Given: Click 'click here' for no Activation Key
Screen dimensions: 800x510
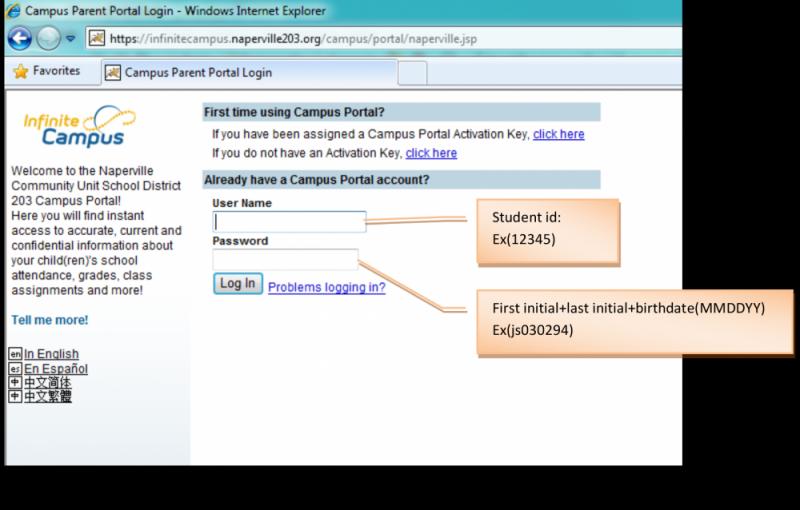Looking at the screenshot, I should coord(431,153).
